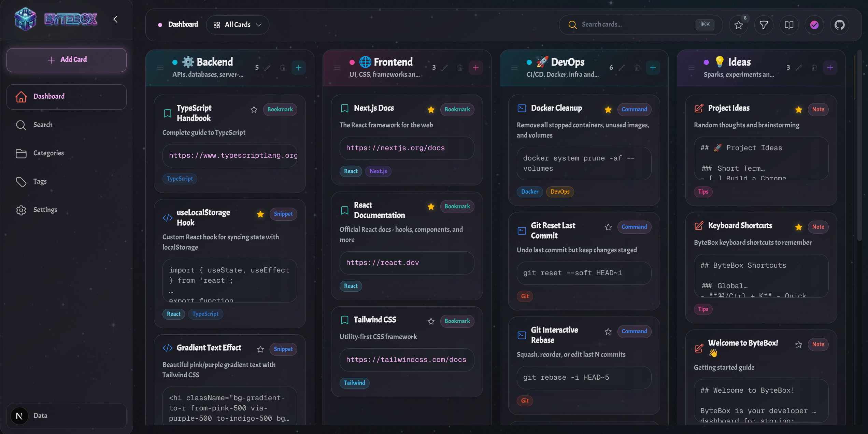
Task: Open Settings from the sidebar
Action: click(45, 210)
